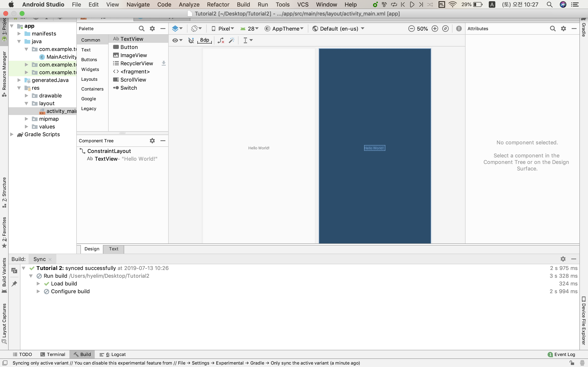Viewport: 588px width, 367px height.
Task: Click the layout warnings exclamation icon
Action: pyautogui.click(x=459, y=29)
